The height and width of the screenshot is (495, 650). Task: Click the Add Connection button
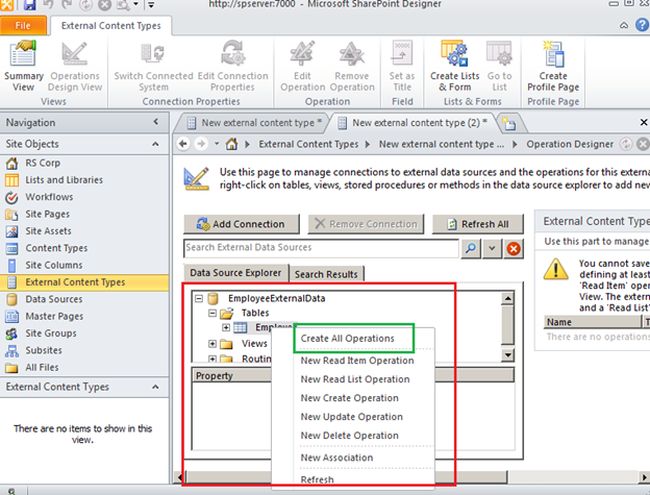241,224
